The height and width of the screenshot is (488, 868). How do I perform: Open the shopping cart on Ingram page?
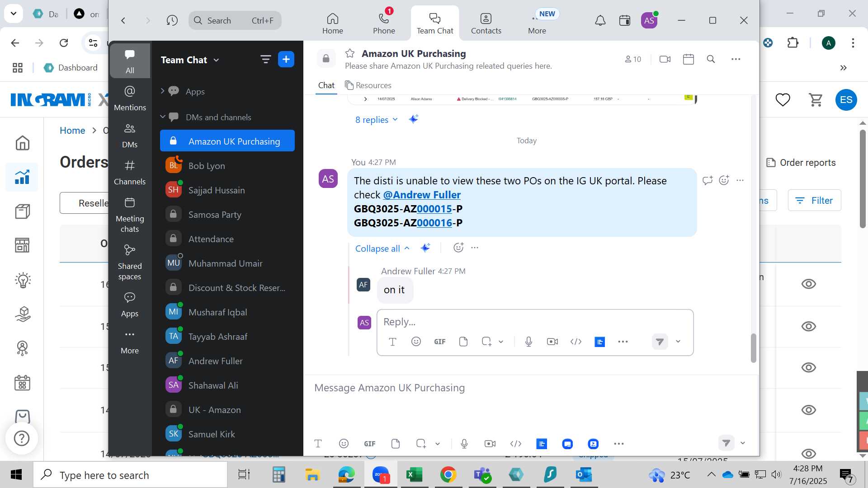[x=816, y=99]
